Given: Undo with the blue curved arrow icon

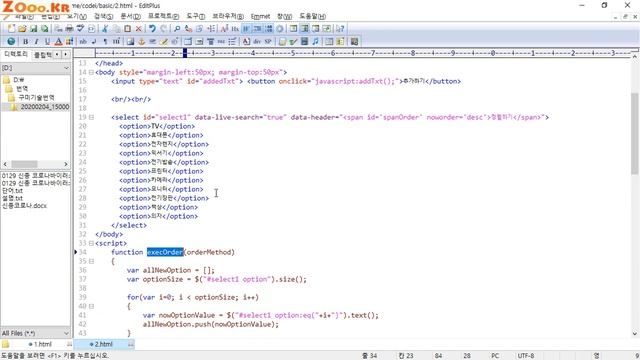Looking at the screenshot, I should [152, 29].
